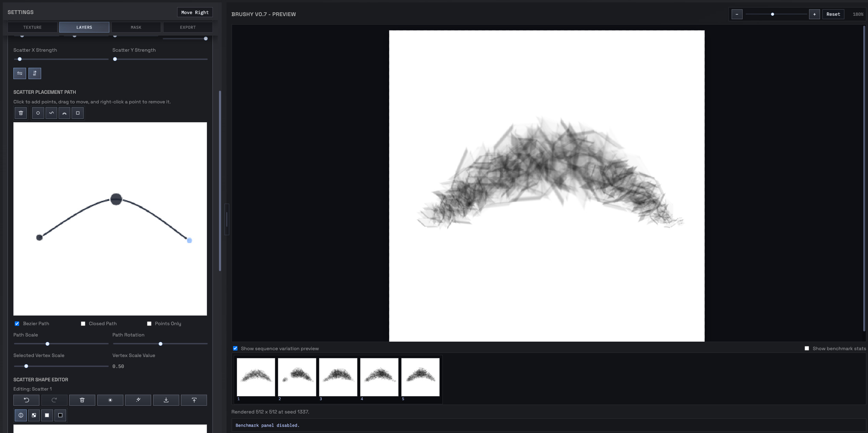Reset the preview zoom level
Screen dimensions: 868x433
coord(833,14)
